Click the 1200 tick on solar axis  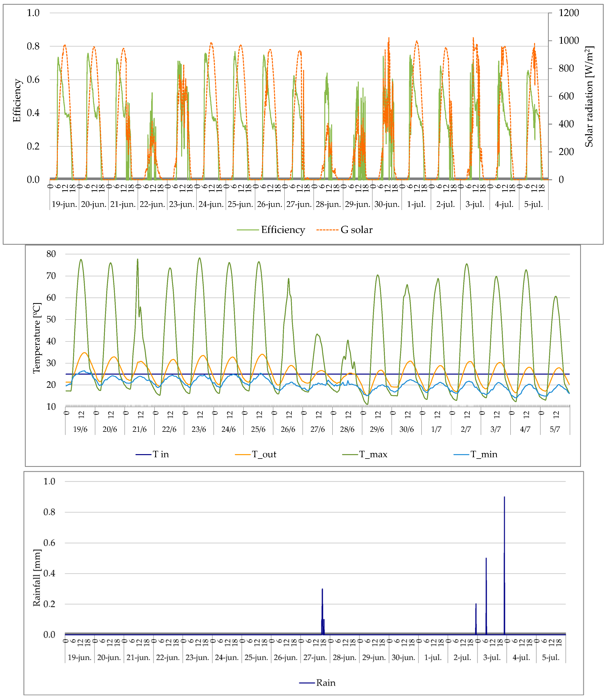(569, 13)
